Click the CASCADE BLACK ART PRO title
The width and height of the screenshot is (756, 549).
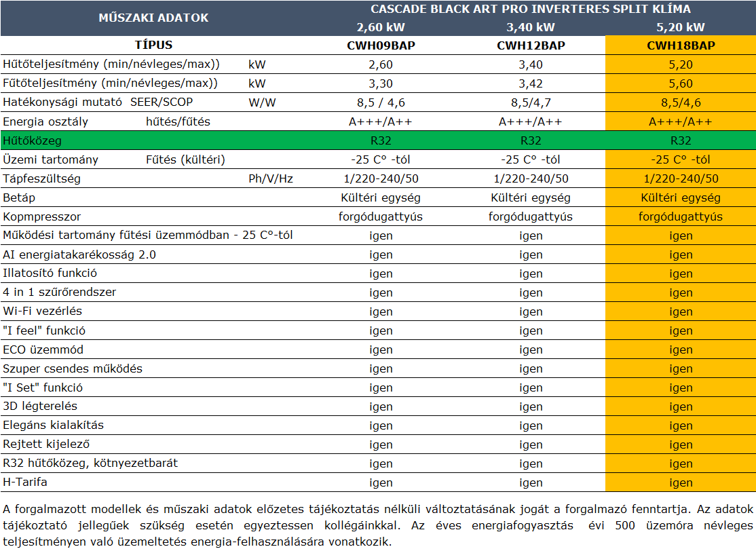[x=530, y=9]
